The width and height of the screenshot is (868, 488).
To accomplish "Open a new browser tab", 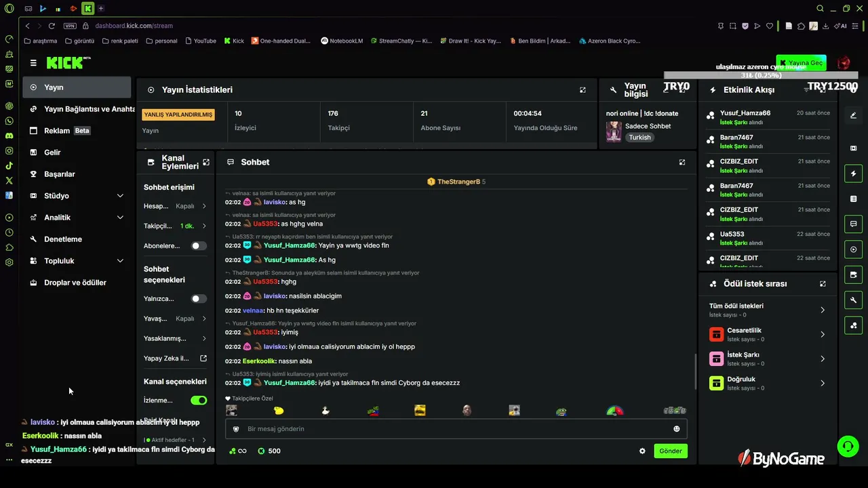I will (101, 9).
